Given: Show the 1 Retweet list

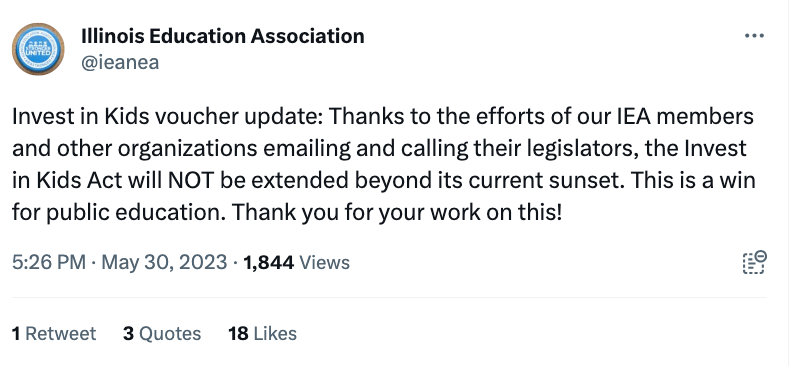Looking at the screenshot, I should pos(54,334).
